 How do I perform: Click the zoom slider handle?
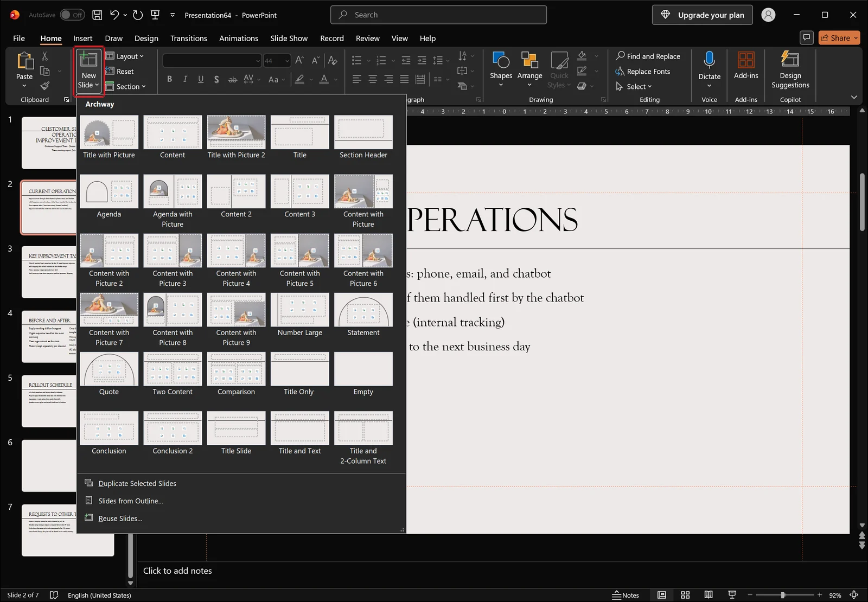coord(783,595)
